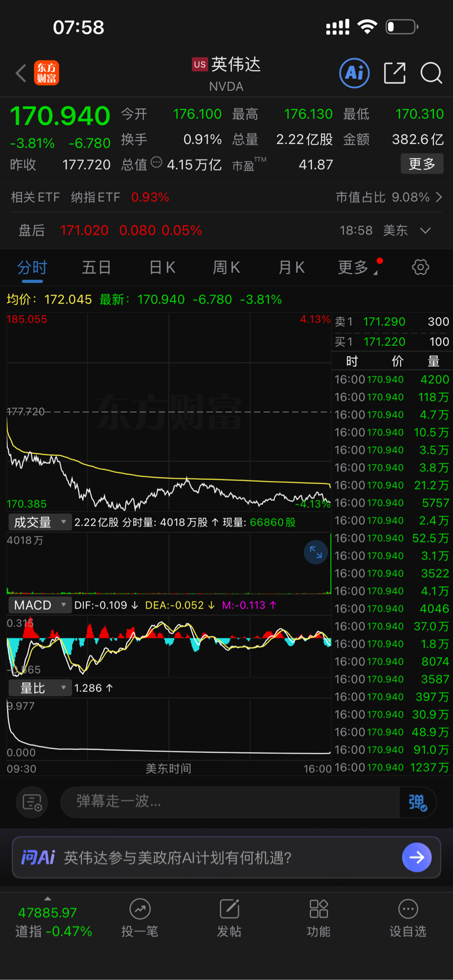This screenshot has width=453, height=980.
Task: Tap 盘后 price 171.020
Action: (x=84, y=231)
